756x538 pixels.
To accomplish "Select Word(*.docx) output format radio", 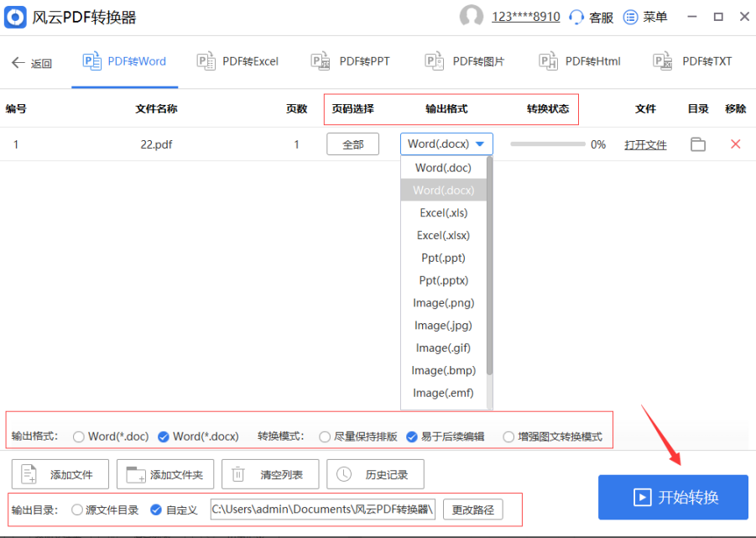I will point(164,436).
